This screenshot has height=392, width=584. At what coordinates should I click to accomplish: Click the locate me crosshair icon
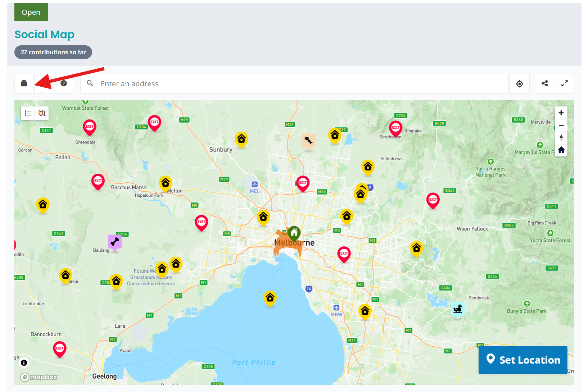click(x=519, y=84)
